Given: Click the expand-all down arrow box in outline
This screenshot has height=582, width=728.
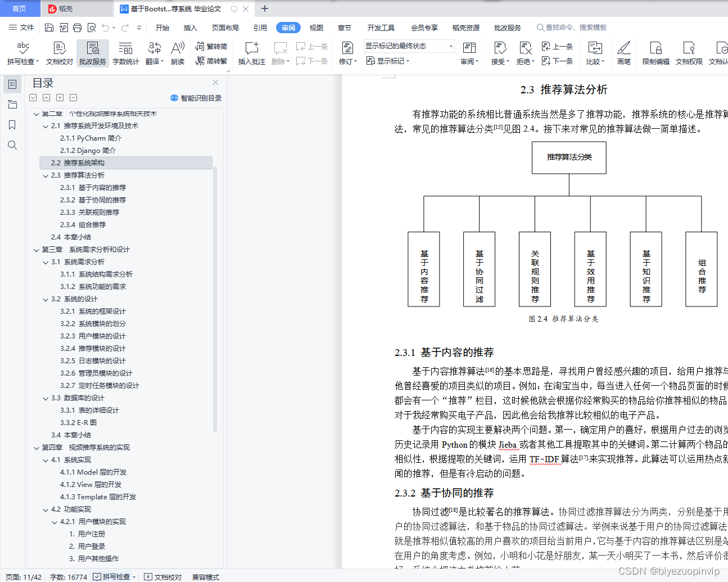Looking at the screenshot, I should (x=33, y=98).
